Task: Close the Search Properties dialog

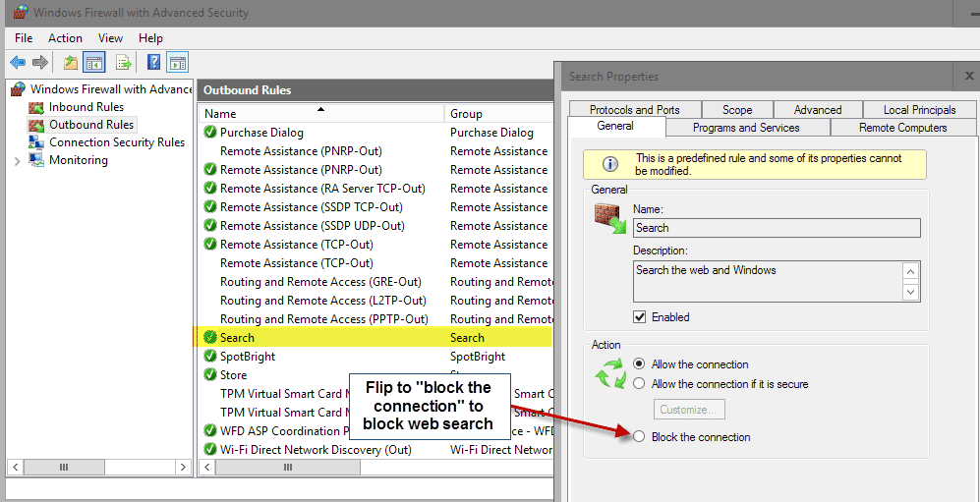Action: [x=969, y=77]
